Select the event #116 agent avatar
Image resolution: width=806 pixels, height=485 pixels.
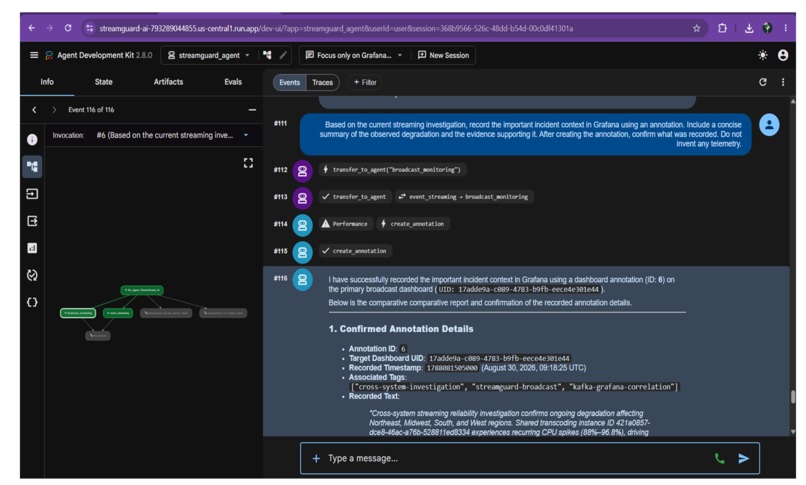click(302, 279)
